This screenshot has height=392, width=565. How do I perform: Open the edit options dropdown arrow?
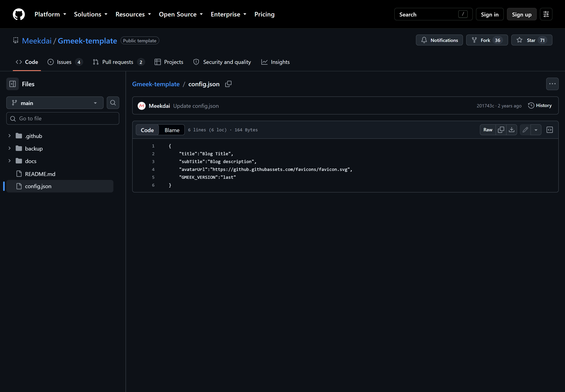[536, 130]
